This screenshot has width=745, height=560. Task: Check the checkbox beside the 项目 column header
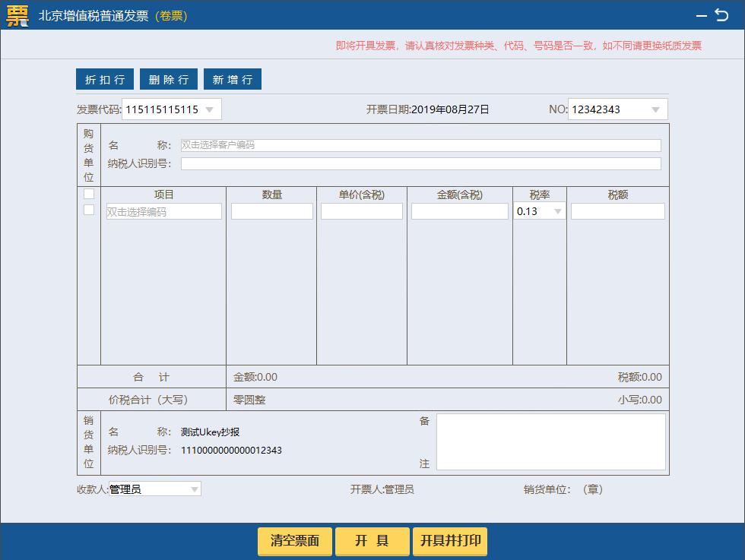[89, 194]
